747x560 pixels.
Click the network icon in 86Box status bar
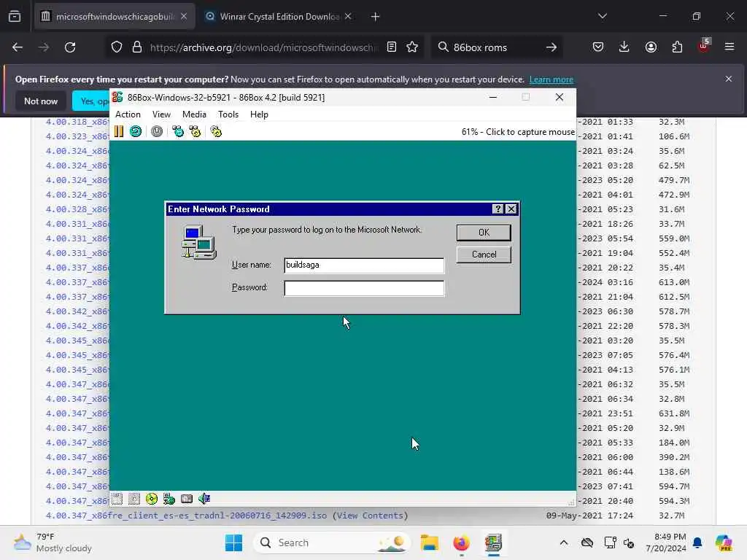(x=169, y=499)
